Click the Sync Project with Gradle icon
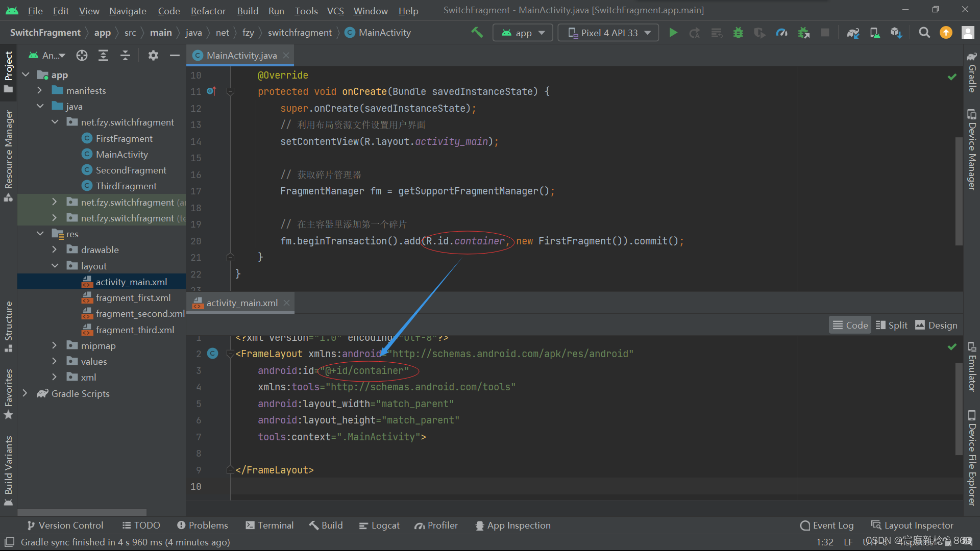The image size is (980, 551). pyautogui.click(x=853, y=33)
